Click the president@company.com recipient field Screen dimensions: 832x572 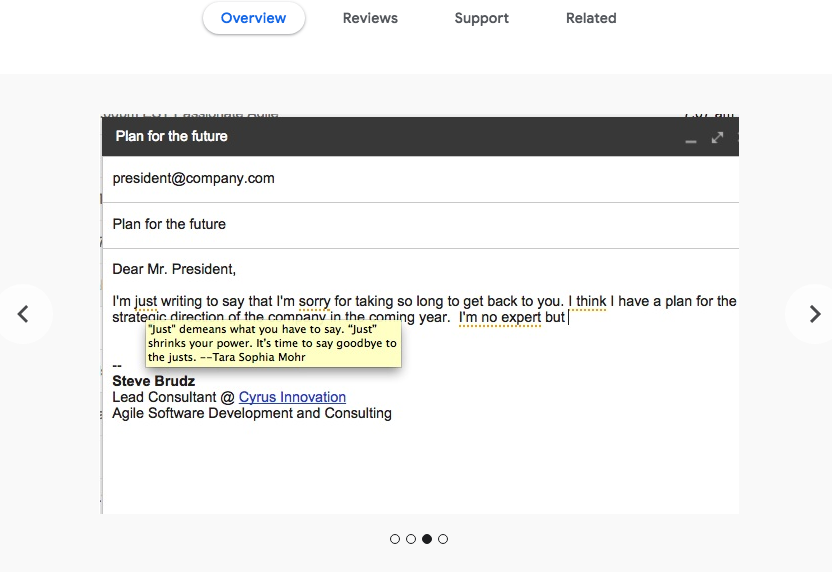pos(420,179)
